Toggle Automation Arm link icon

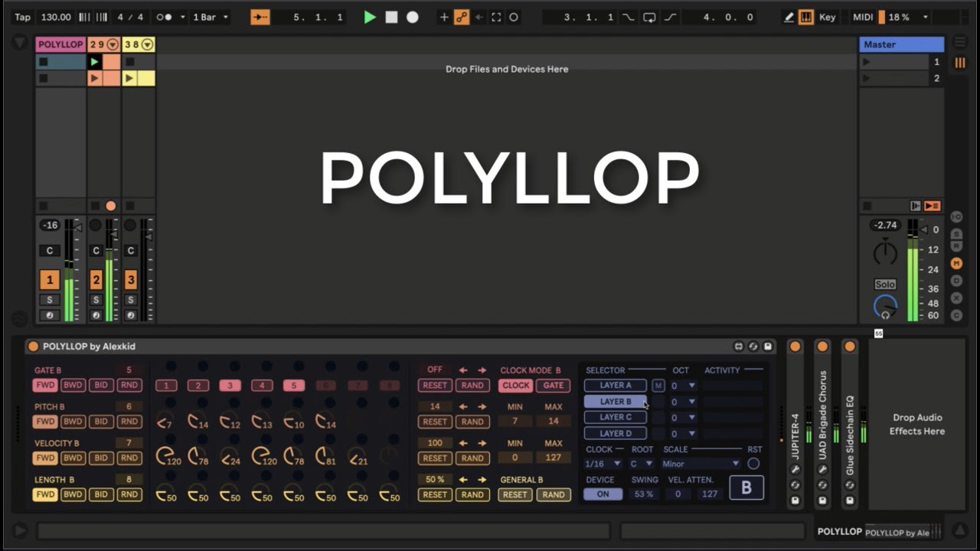pyautogui.click(x=461, y=17)
